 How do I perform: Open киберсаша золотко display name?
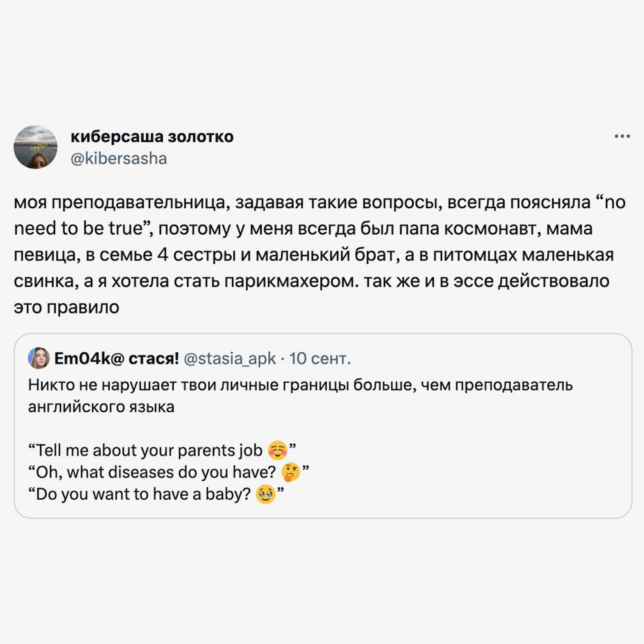point(152,137)
